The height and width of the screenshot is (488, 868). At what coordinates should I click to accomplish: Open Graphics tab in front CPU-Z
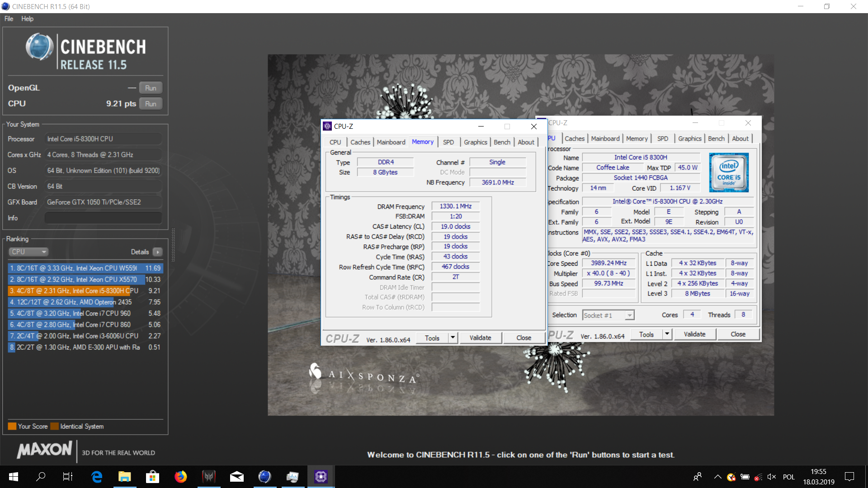tap(476, 142)
